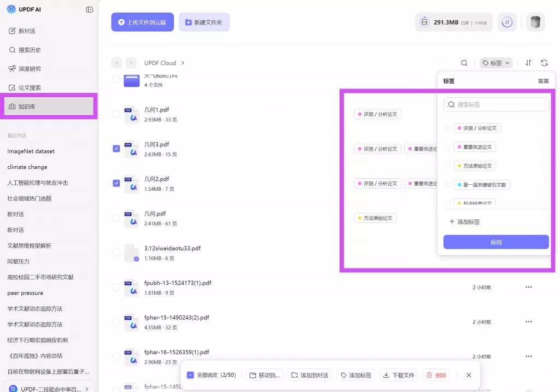Open the trash bin
560x392 pixels.
coord(535,22)
